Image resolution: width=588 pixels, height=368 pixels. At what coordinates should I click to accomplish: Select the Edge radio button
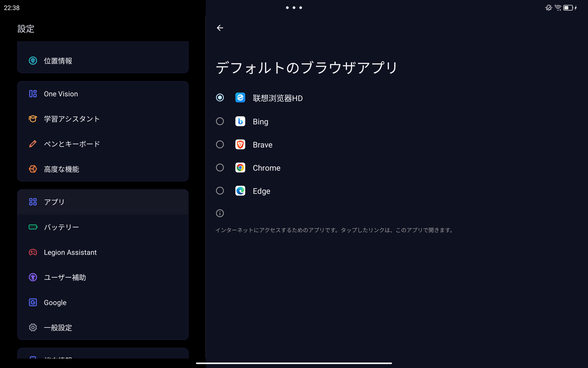point(220,191)
